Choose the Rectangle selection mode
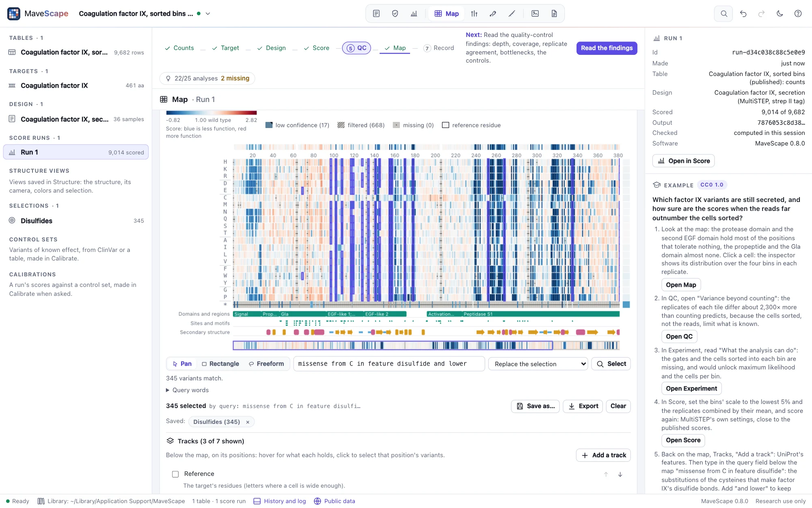The image size is (812, 508). pos(220,364)
